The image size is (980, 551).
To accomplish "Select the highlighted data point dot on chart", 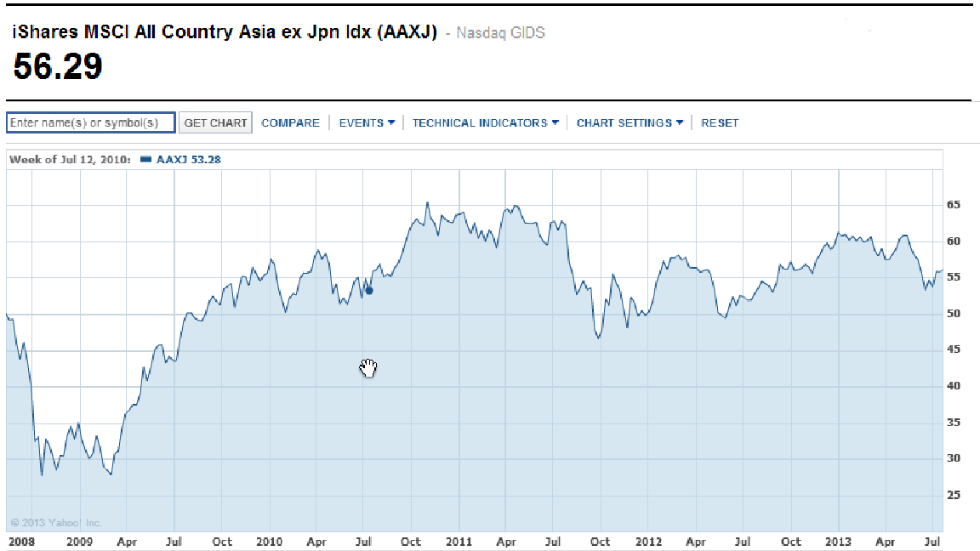I will click(369, 291).
